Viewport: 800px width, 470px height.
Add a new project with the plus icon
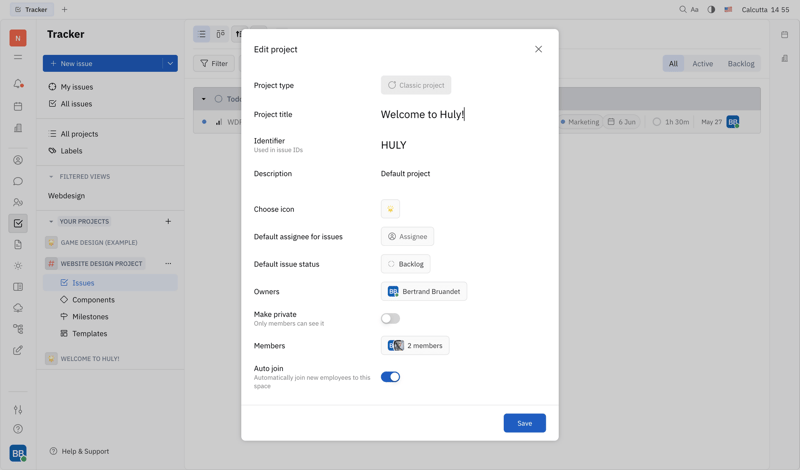(168, 221)
